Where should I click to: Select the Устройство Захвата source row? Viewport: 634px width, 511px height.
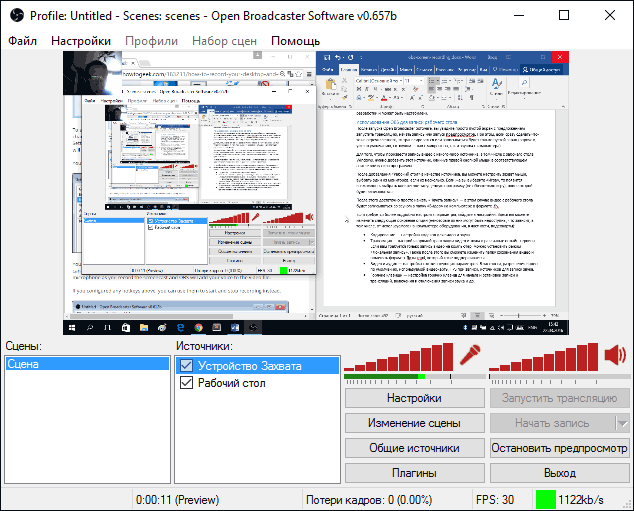[258, 365]
